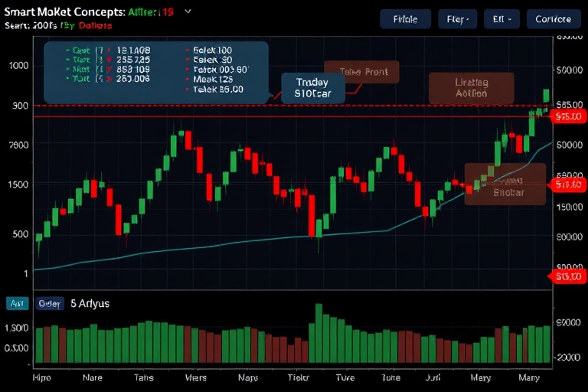Click the 5 Arlyus volume indicator label
Screen dimensions: 588x392
pos(90,303)
